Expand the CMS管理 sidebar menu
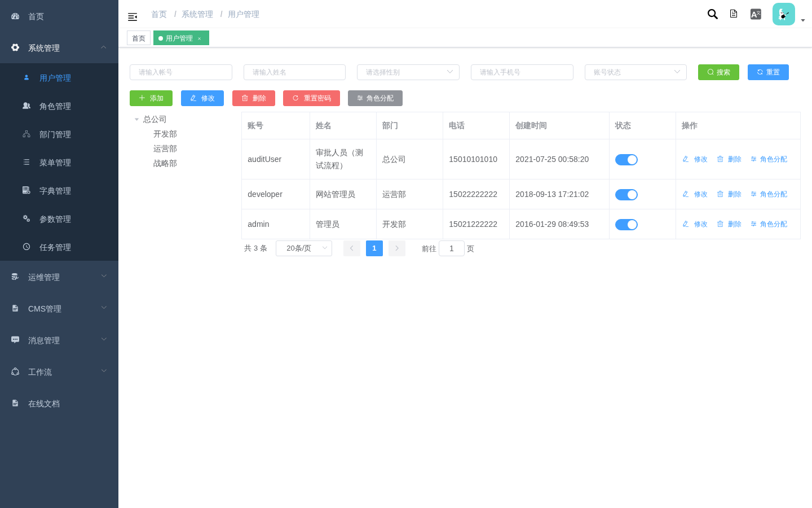The width and height of the screenshot is (812, 508). click(x=59, y=309)
